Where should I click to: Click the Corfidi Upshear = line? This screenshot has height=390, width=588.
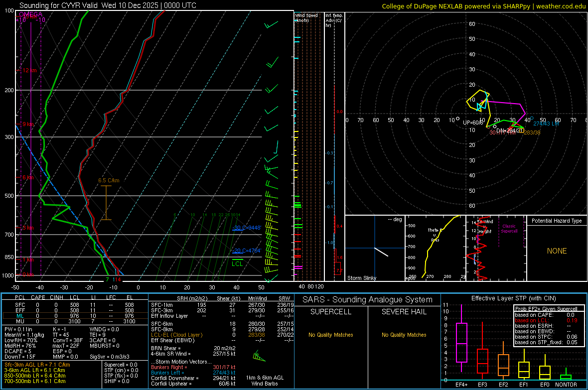(x=193, y=384)
